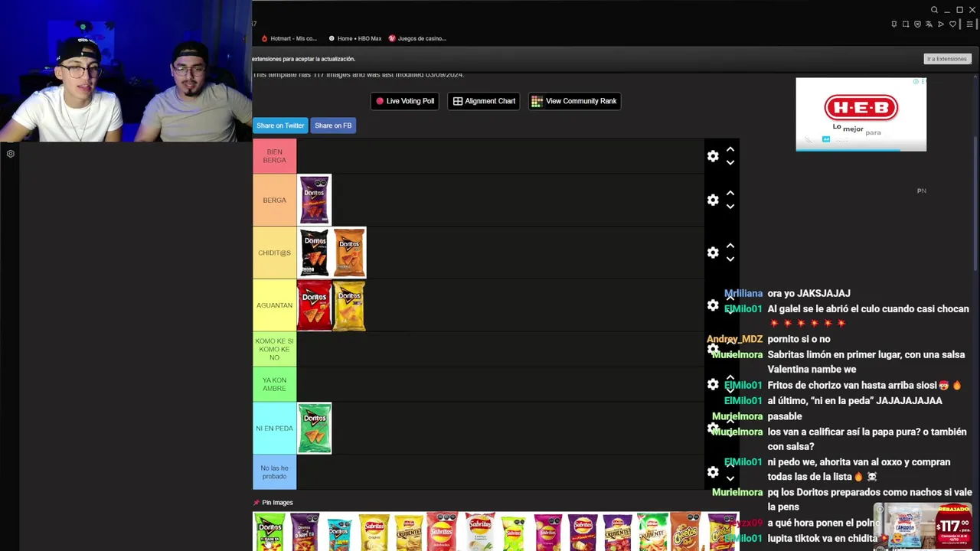Select orange Doritos bag in CHIDIT@S tier
Viewport: 980px width, 551px height.
[x=349, y=253]
